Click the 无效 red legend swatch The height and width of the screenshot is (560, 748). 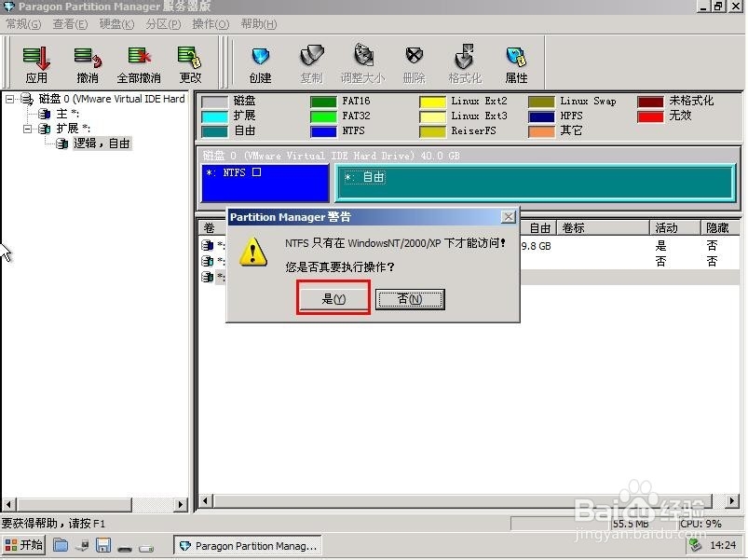[x=651, y=116]
